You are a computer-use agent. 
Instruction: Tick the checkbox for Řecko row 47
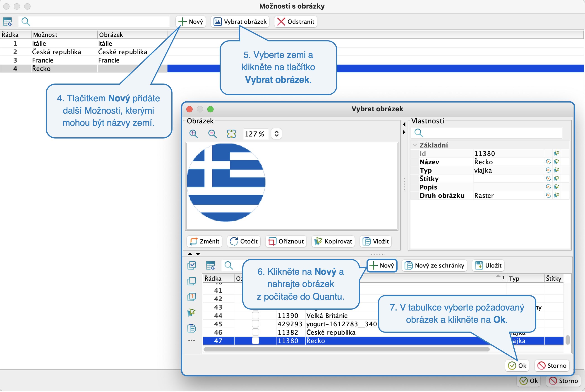coord(256,341)
